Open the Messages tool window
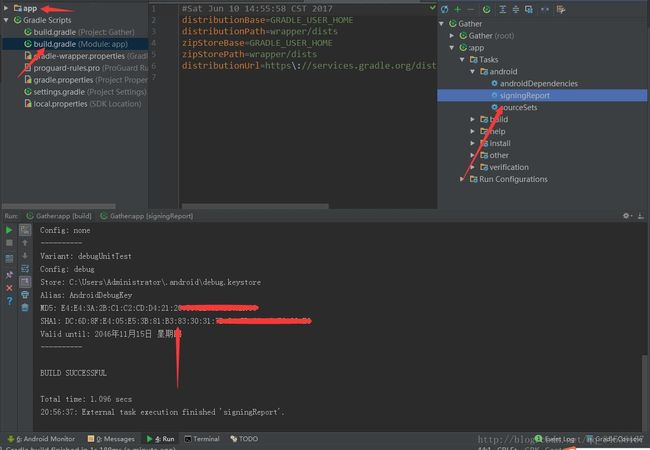This screenshot has width=650, height=450. [x=111, y=439]
